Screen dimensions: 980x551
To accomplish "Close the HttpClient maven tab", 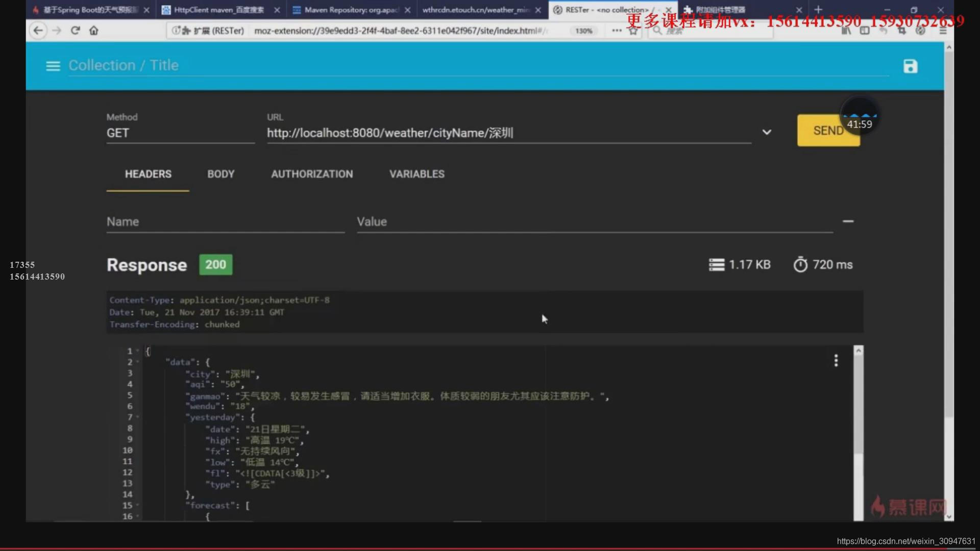I will 277,10.
